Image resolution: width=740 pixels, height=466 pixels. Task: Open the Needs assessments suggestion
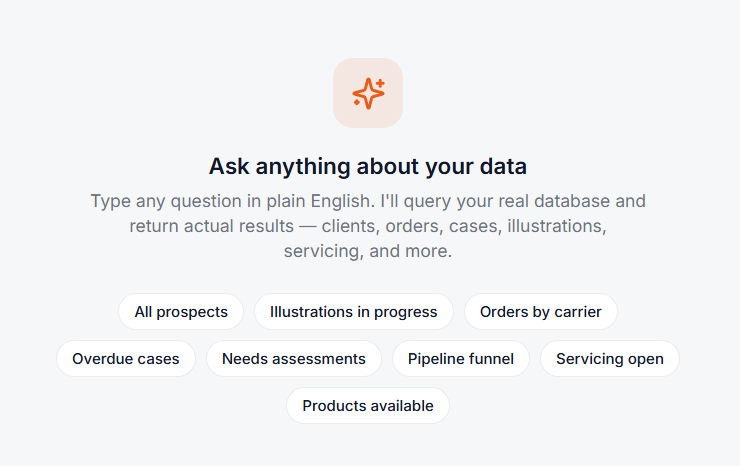click(294, 359)
